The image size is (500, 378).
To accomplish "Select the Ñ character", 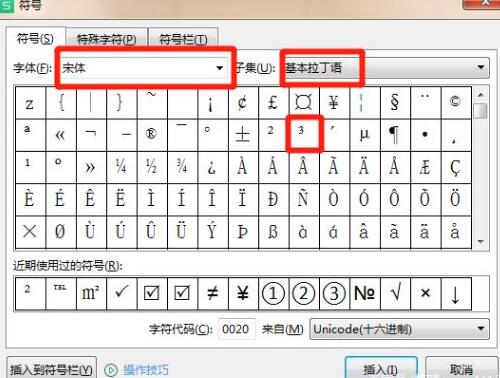I will (304, 199).
